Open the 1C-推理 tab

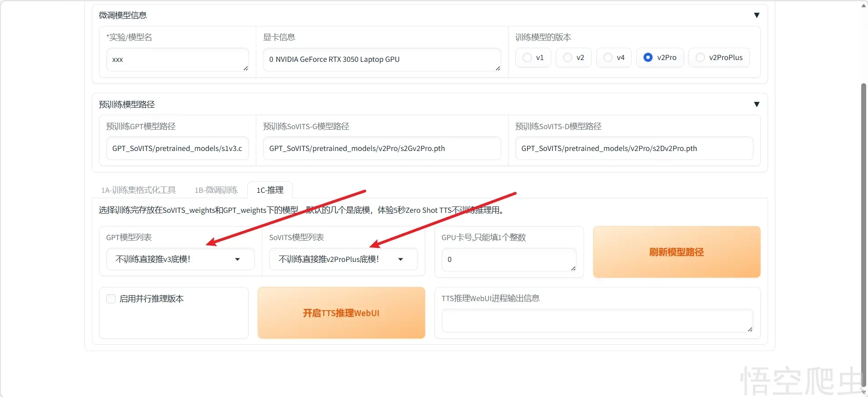point(270,190)
